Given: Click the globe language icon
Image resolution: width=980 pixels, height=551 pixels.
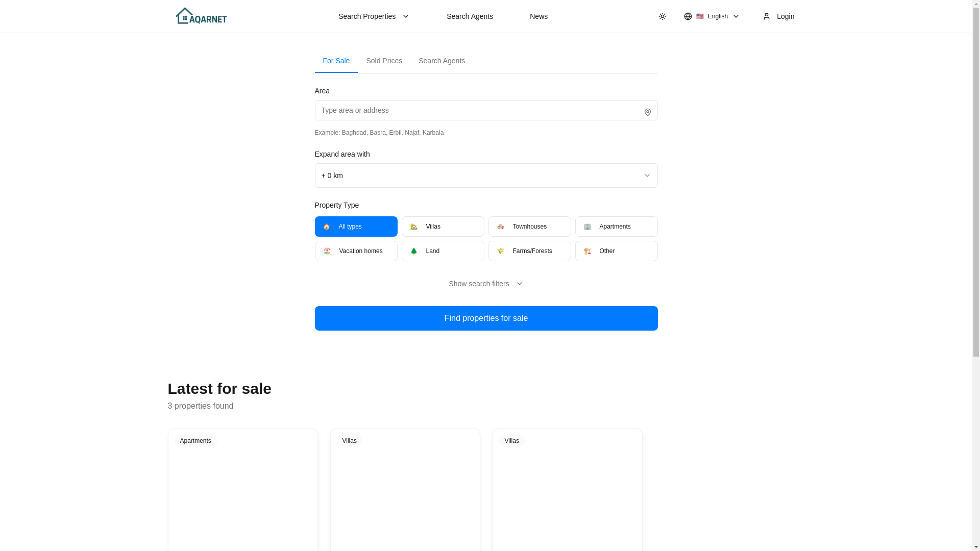Looking at the screenshot, I should (x=688, y=16).
